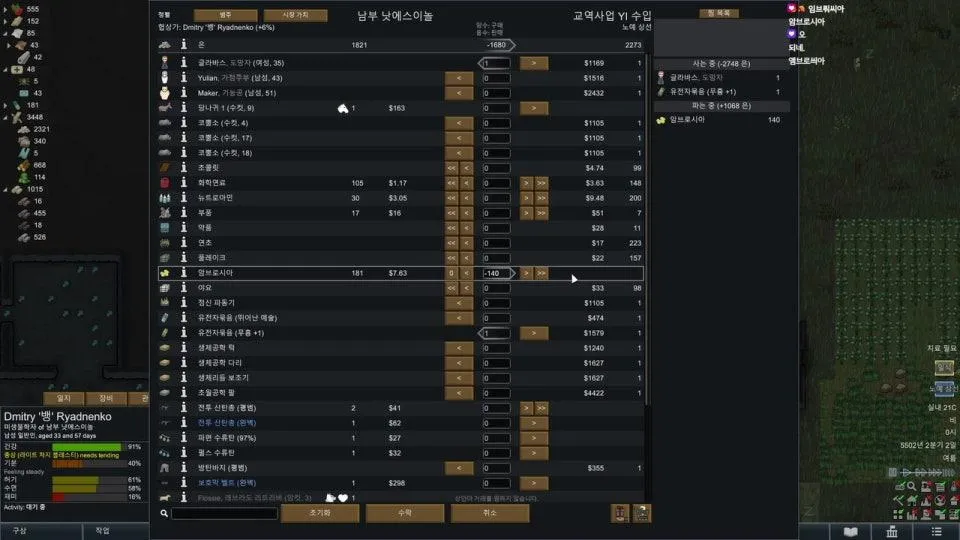Viewport: 960px width, 540px height.
Task: Sell one more 암브로시아 with single right arrow
Action: [x=527, y=273]
